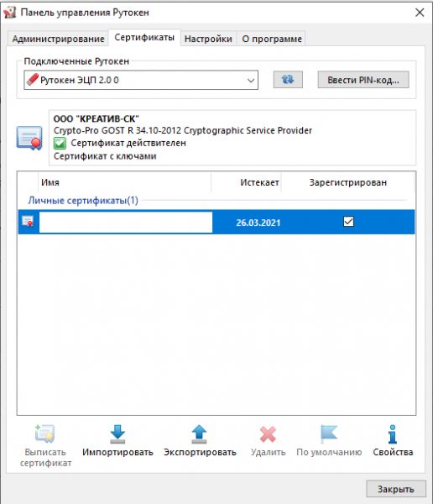Image resolution: width=433 pixels, height=504 pixels.
Task: Open the Настройки tab
Action: point(208,39)
